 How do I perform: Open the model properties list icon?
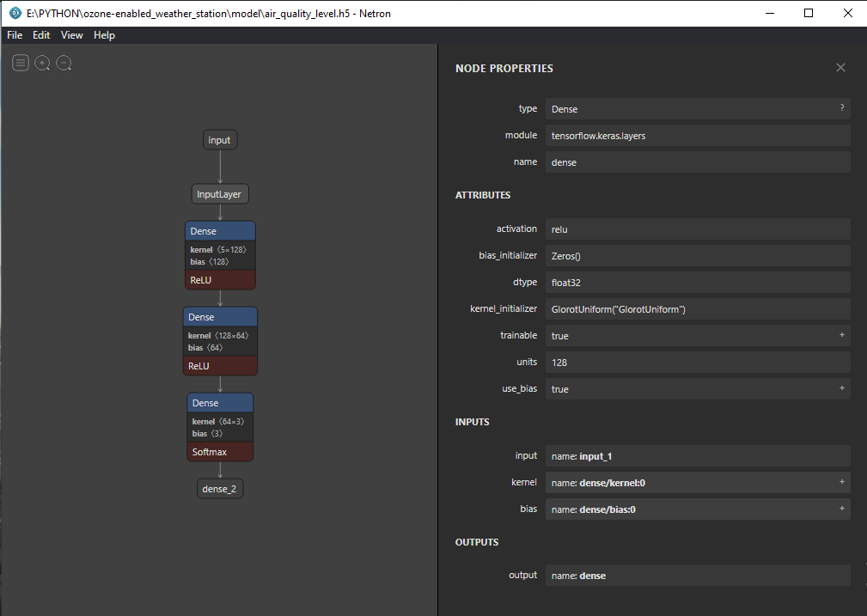coord(21,64)
